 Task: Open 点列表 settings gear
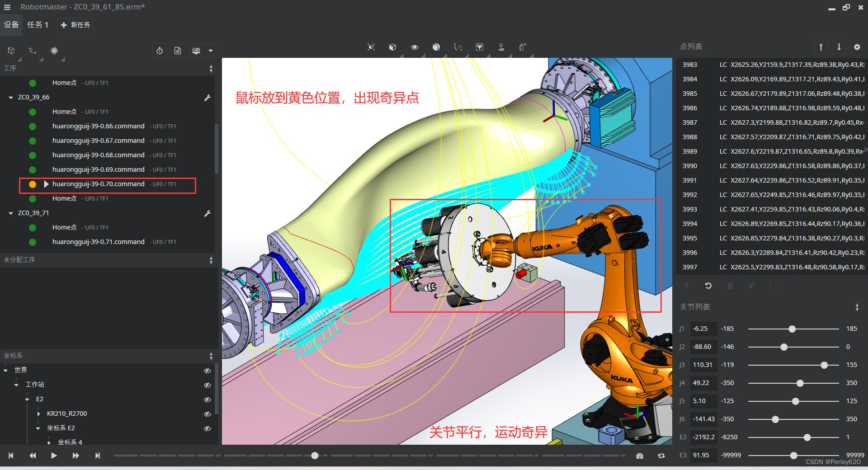point(857,47)
